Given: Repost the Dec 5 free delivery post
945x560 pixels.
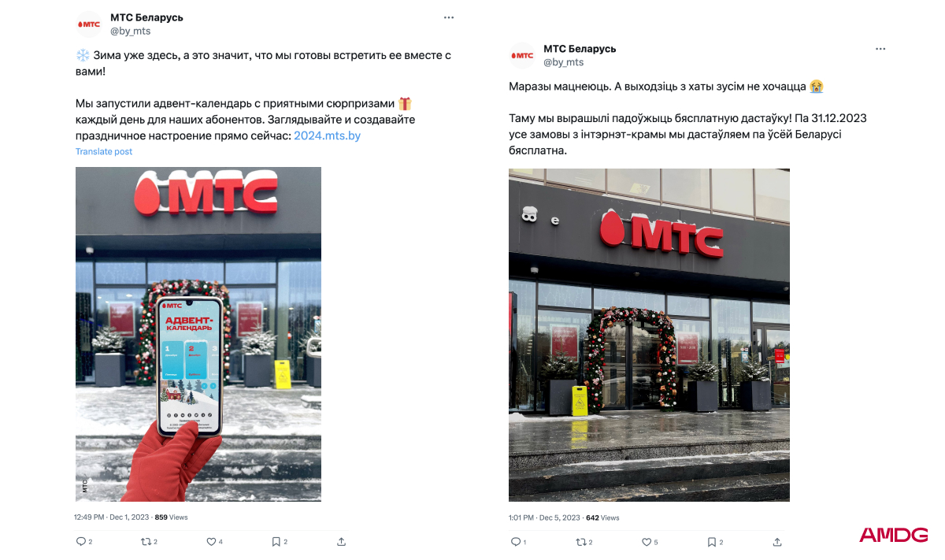Looking at the screenshot, I should click(x=580, y=542).
